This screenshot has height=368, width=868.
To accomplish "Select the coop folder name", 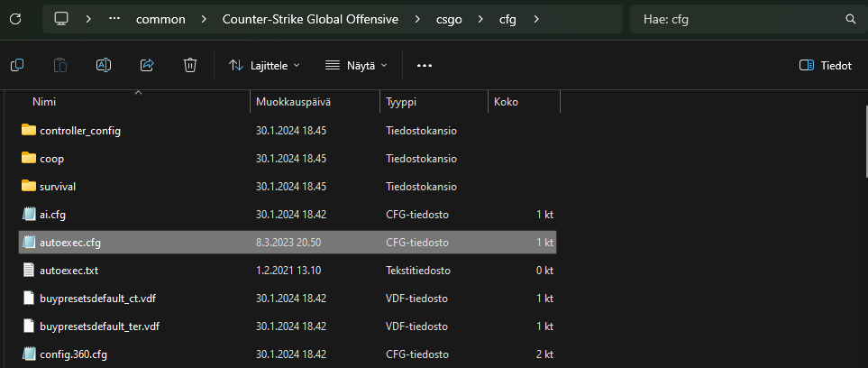I will (x=52, y=159).
